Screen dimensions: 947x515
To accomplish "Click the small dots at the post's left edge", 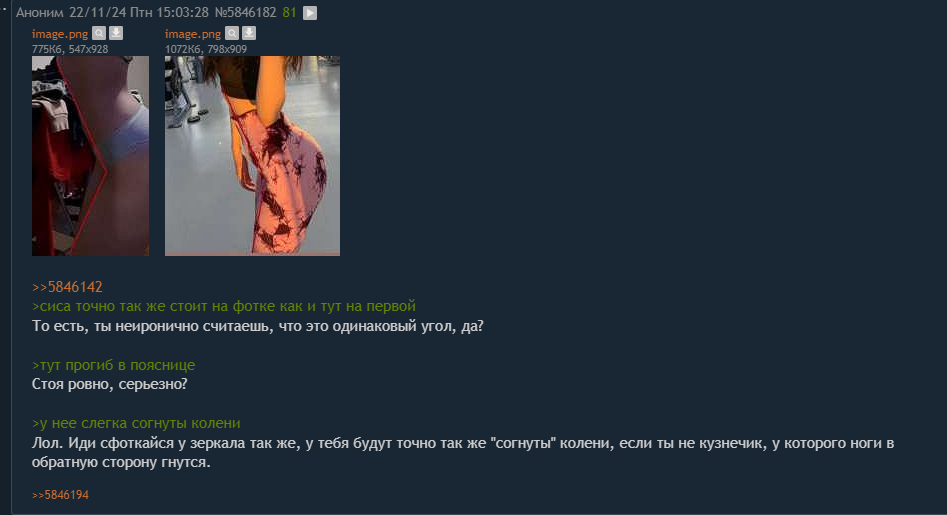I will [4, 8].
